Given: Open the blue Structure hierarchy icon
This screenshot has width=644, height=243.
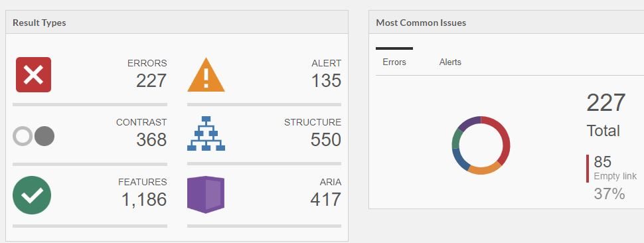Looking at the screenshot, I should [206, 133].
